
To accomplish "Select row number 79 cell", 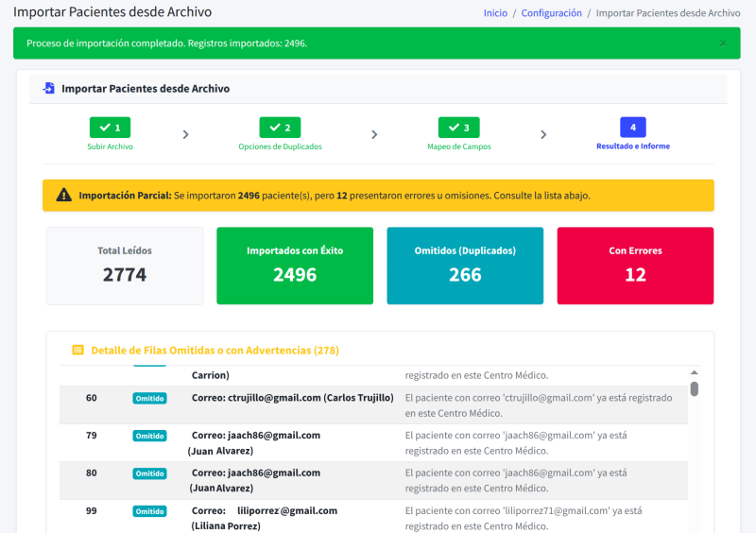I will [x=91, y=436].
